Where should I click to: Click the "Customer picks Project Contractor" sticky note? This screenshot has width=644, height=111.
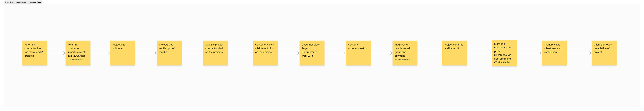(x=312, y=53)
